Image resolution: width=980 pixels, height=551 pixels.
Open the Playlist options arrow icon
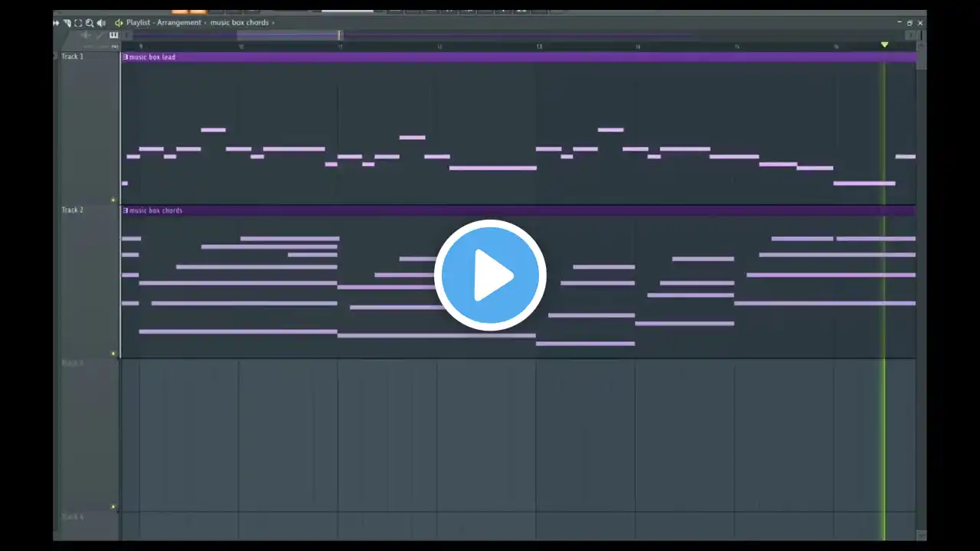tap(56, 23)
